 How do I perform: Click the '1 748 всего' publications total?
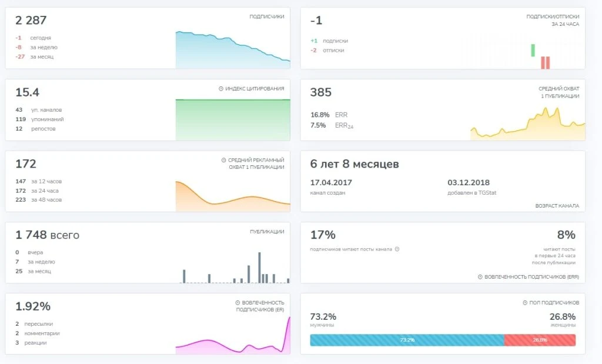click(47, 235)
